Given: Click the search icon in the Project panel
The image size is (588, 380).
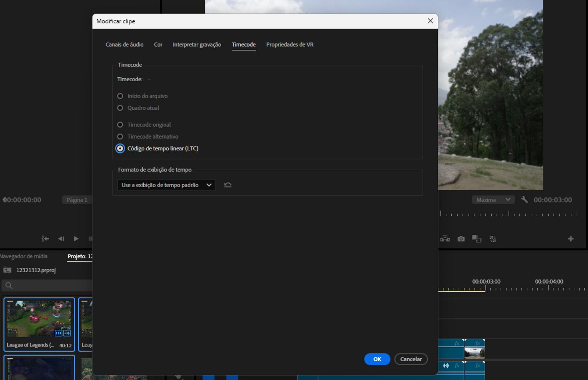Looking at the screenshot, I should click(x=8, y=285).
